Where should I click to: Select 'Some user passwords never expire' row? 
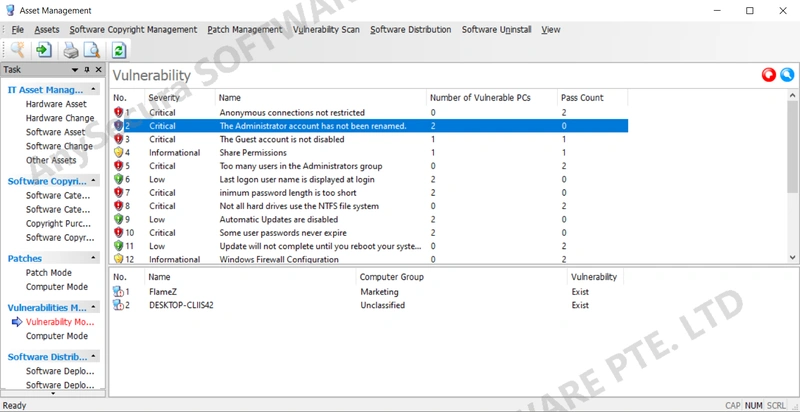(x=370, y=233)
